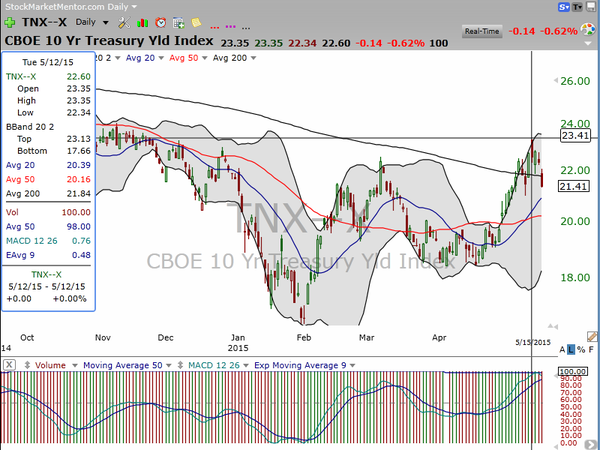This screenshot has height=450, width=600.
Task: Click the pencil drawing tools icon
Action: pos(592,337)
